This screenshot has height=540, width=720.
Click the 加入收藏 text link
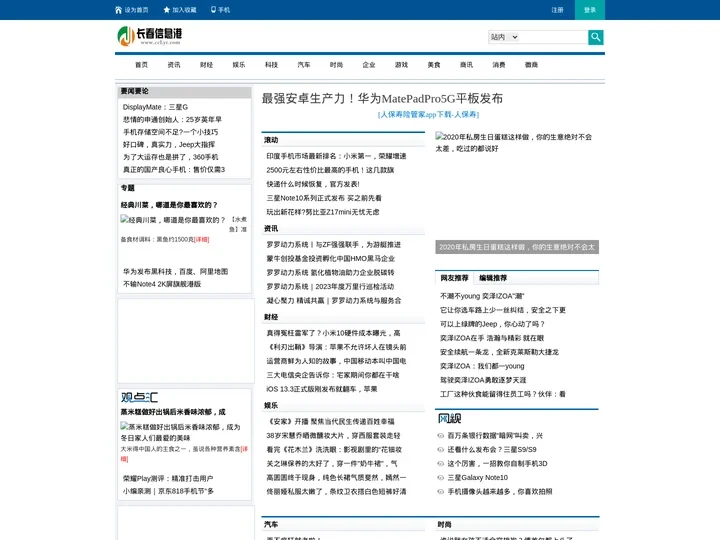(x=184, y=10)
